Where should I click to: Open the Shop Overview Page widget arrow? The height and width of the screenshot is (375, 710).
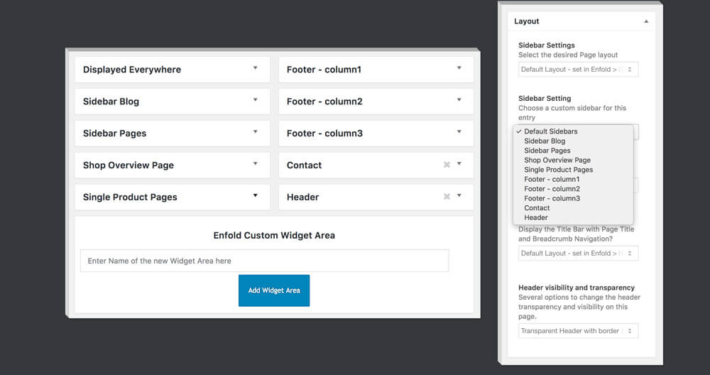tap(255, 163)
